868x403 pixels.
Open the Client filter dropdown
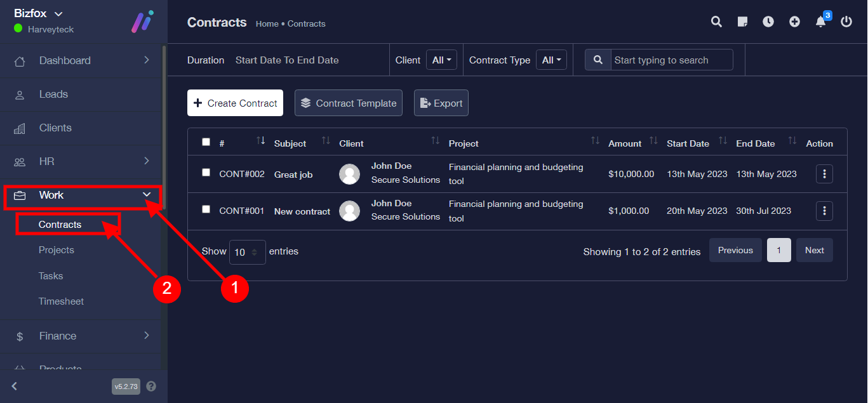pos(441,60)
